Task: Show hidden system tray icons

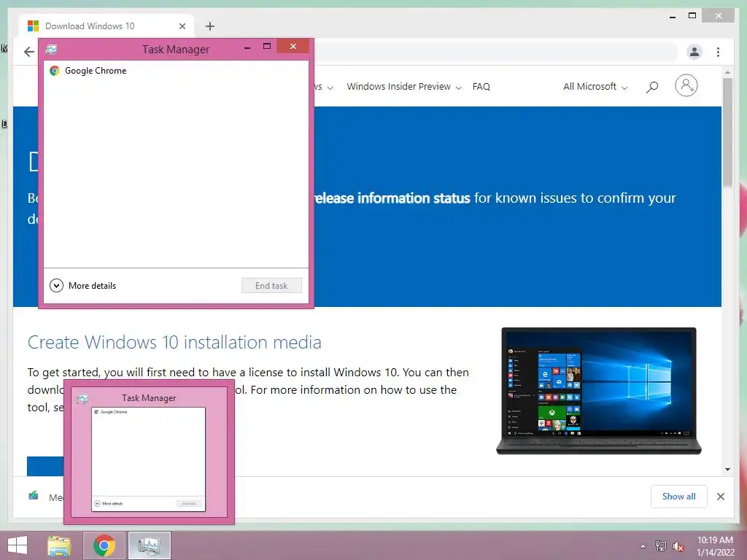Action: pyautogui.click(x=643, y=546)
